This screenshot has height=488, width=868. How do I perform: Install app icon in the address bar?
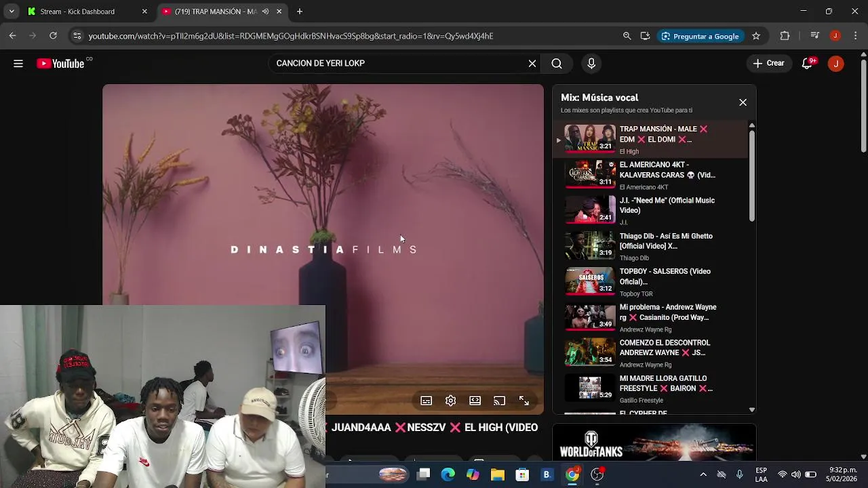pos(645,36)
